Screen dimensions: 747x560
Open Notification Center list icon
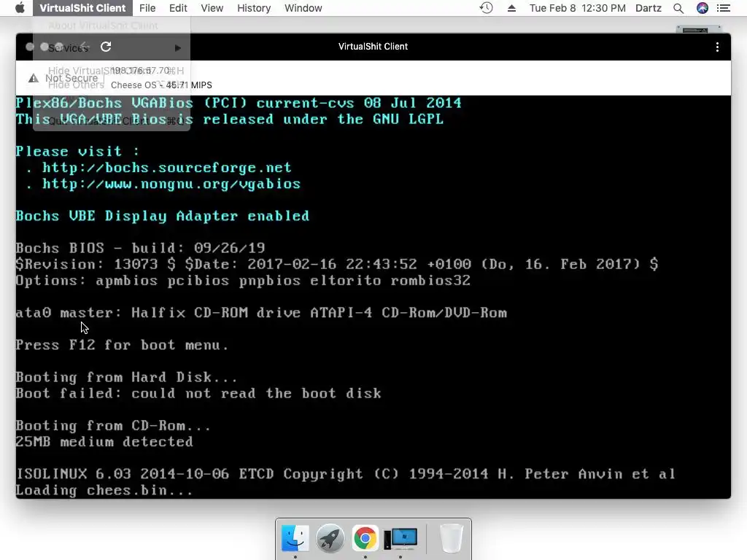[723, 8]
